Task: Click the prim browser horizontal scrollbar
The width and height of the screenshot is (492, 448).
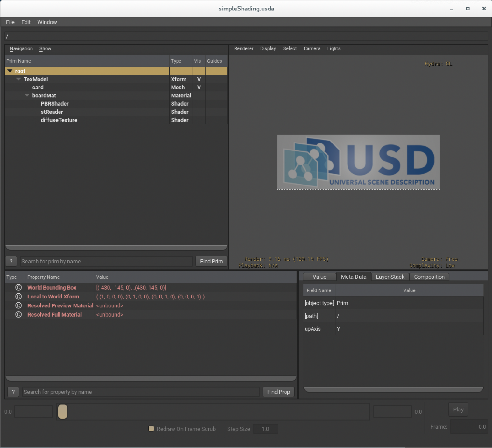Action: (x=116, y=248)
